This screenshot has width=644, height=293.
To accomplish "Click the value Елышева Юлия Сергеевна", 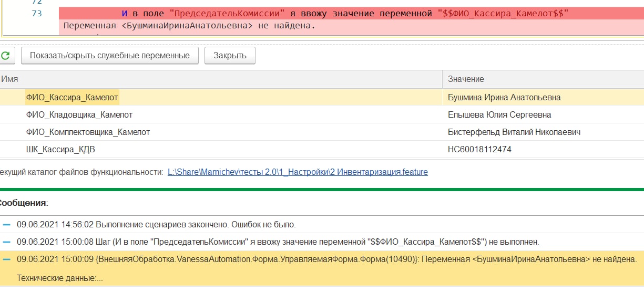I will [x=499, y=114].
